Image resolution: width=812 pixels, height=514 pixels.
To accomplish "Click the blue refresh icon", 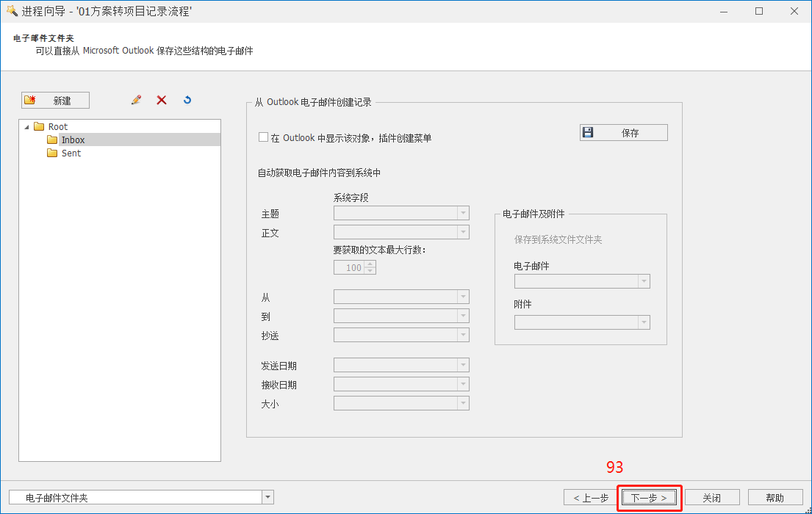I will 187,100.
